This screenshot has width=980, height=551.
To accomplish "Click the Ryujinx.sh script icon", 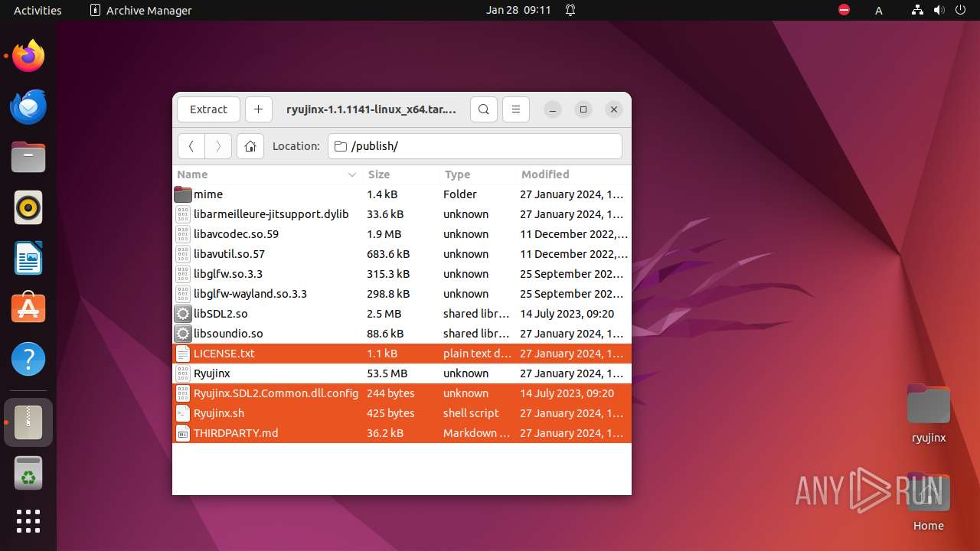I will [183, 413].
